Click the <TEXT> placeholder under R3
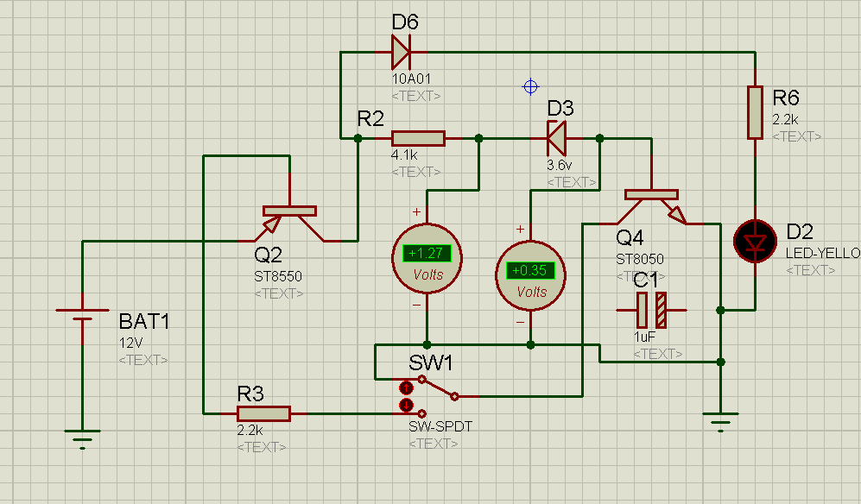Viewport: 861px width, 504px height. pos(262,447)
